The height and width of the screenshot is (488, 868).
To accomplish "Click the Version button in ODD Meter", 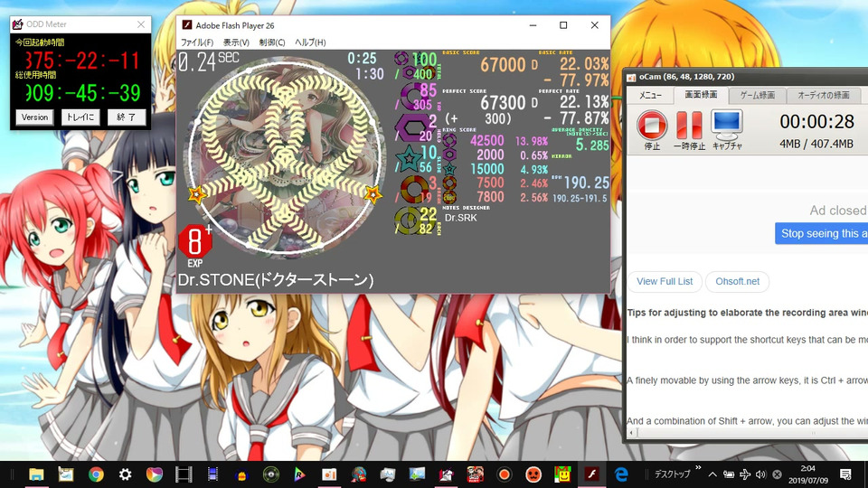I will pos(35,117).
